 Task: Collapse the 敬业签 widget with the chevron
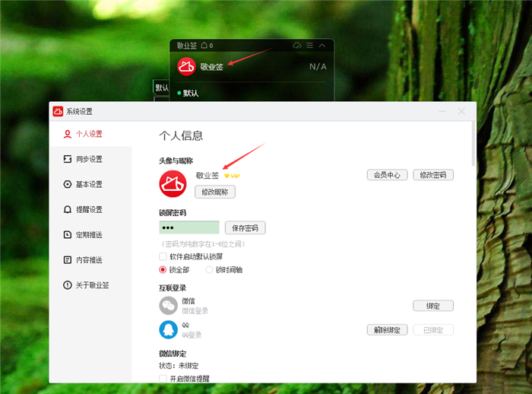[322, 45]
